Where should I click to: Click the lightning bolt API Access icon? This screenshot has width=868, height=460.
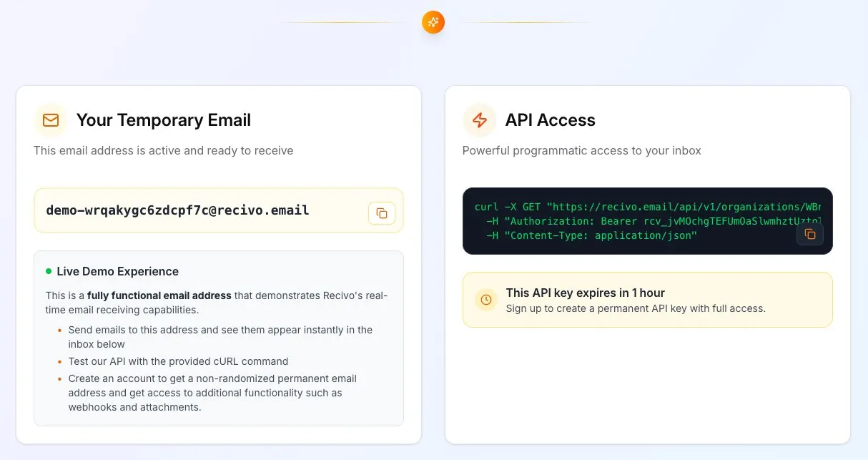(x=480, y=120)
